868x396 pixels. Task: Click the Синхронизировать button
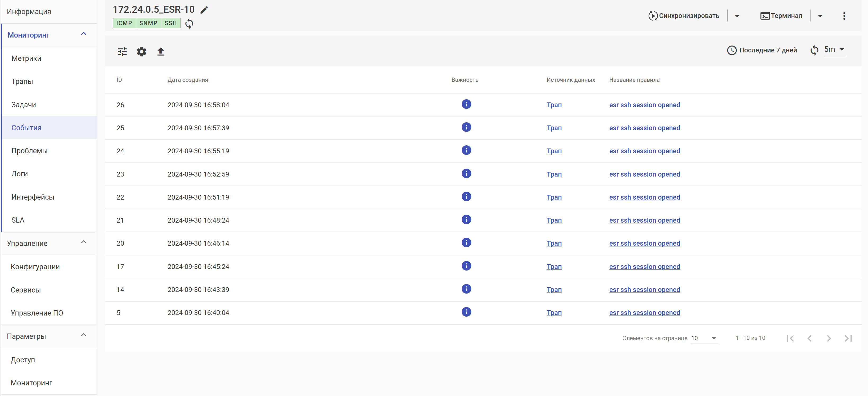(684, 16)
